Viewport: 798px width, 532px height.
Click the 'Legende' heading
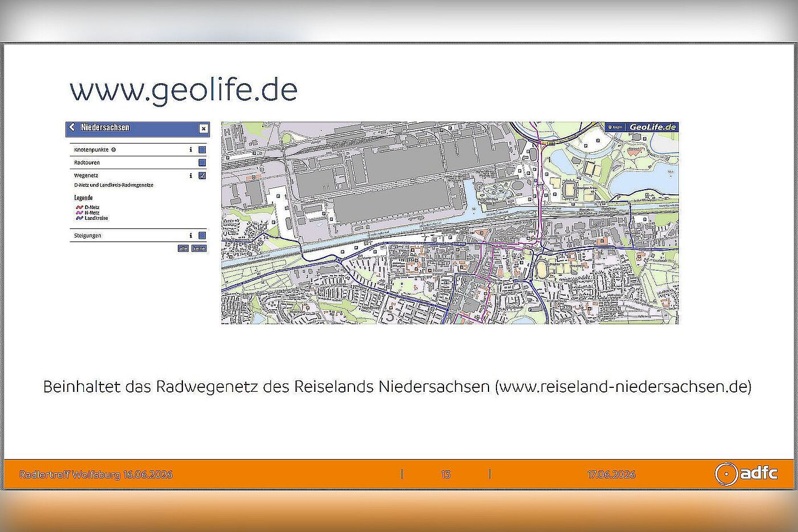(x=83, y=198)
